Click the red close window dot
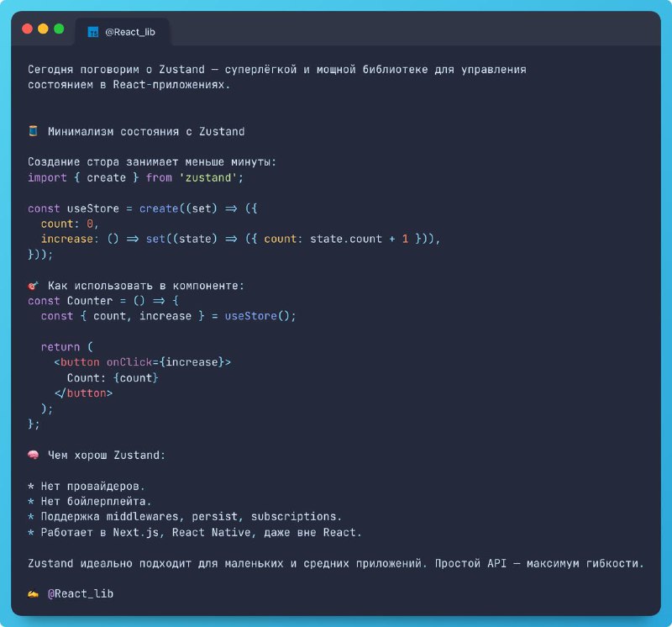Screen dimensions: 672x627 tap(28, 29)
